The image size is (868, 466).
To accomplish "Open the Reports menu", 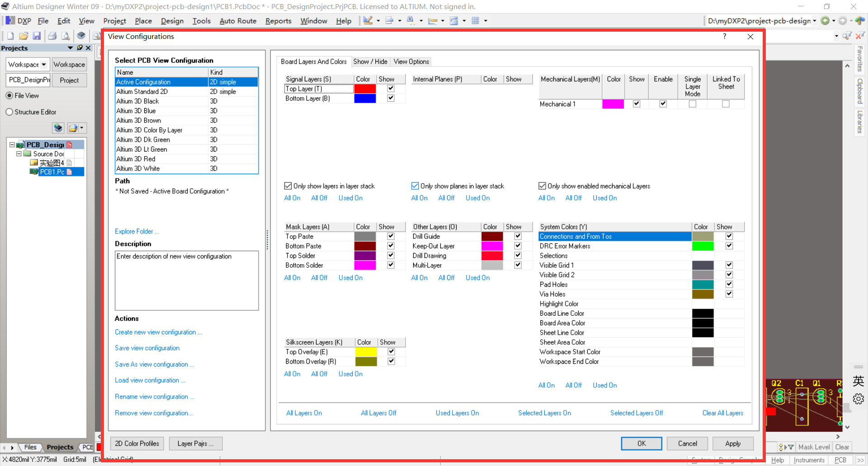I will tap(278, 21).
